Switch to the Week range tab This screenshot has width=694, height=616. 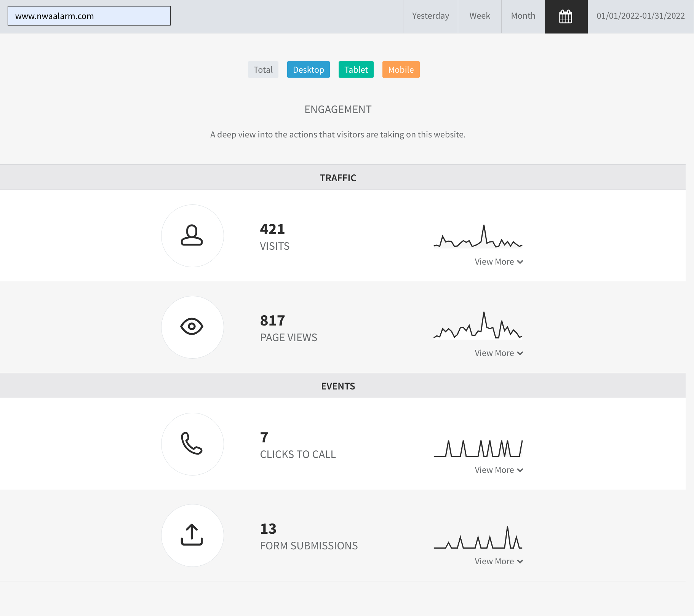pyautogui.click(x=480, y=16)
